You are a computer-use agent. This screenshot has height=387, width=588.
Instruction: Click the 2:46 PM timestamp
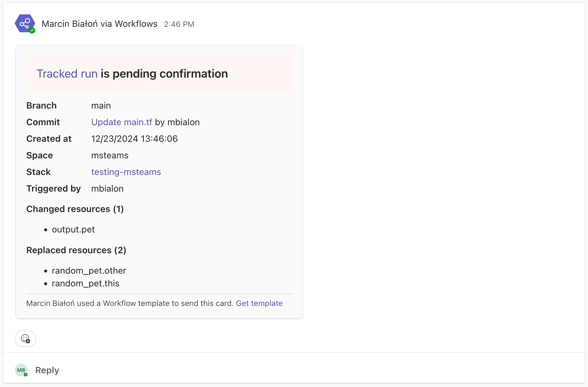coord(179,24)
